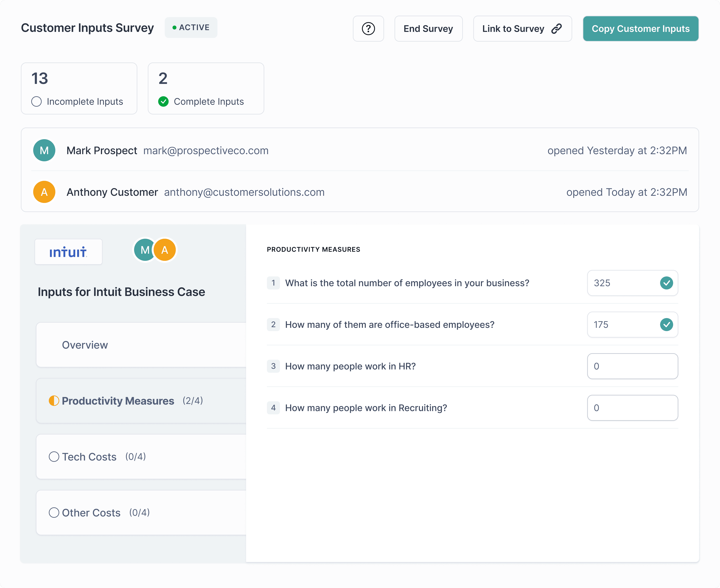Image resolution: width=720 pixels, height=588 pixels.
Task: Select the Complete Inputs green check filter
Action: 163,102
